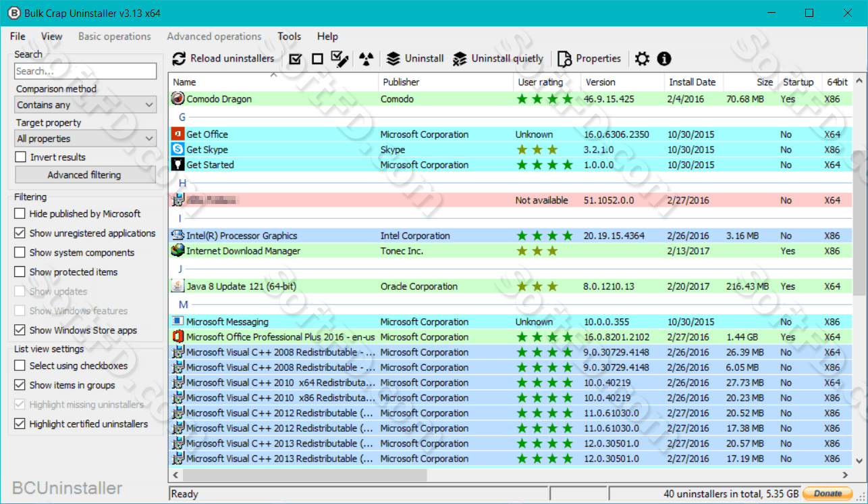The width and height of the screenshot is (868, 504).
Task: Click the Microsoft Office Professional Plus icon
Action: [178, 336]
